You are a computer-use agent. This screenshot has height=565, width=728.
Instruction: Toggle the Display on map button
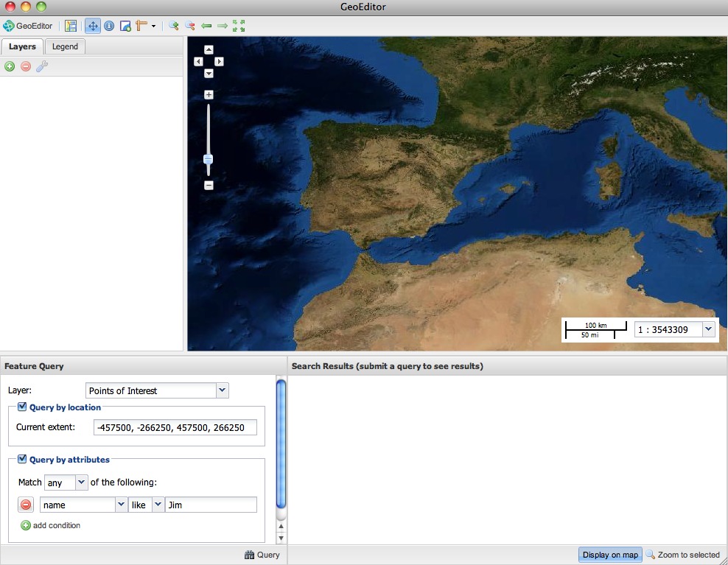click(610, 555)
